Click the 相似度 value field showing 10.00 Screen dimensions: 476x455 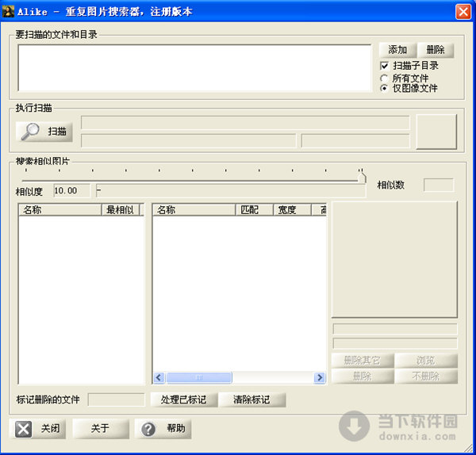pos(72,191)
